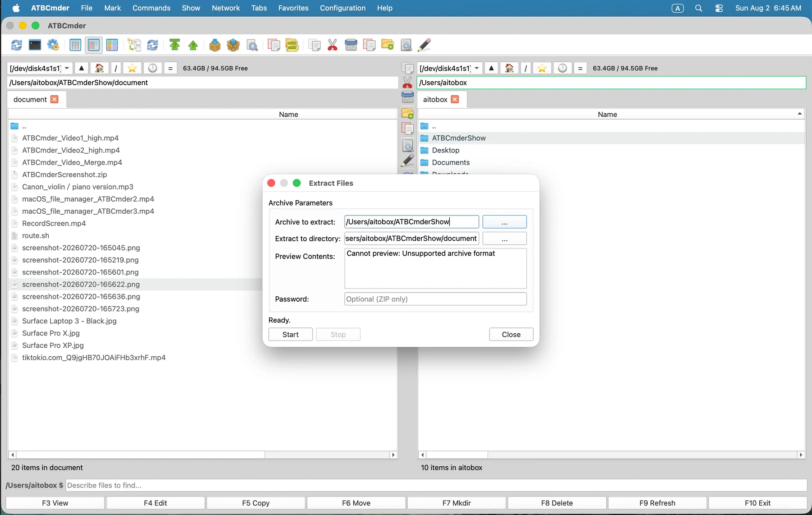The image size is (812, 515).
Task: Open the File menu
Action: point(87,8)
